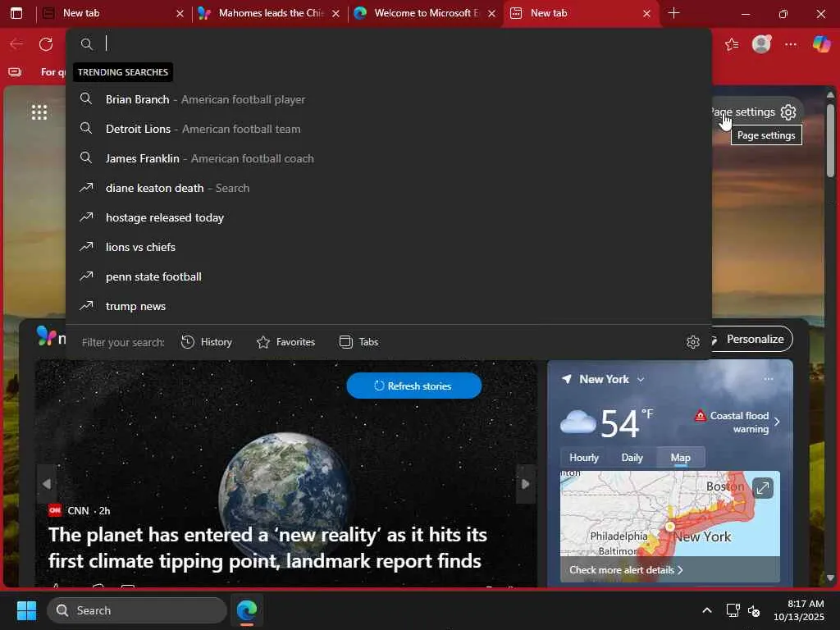Open the taskbar clock and date
The width and height of the screenshot is (840, 630).
(x=799, y=610)
